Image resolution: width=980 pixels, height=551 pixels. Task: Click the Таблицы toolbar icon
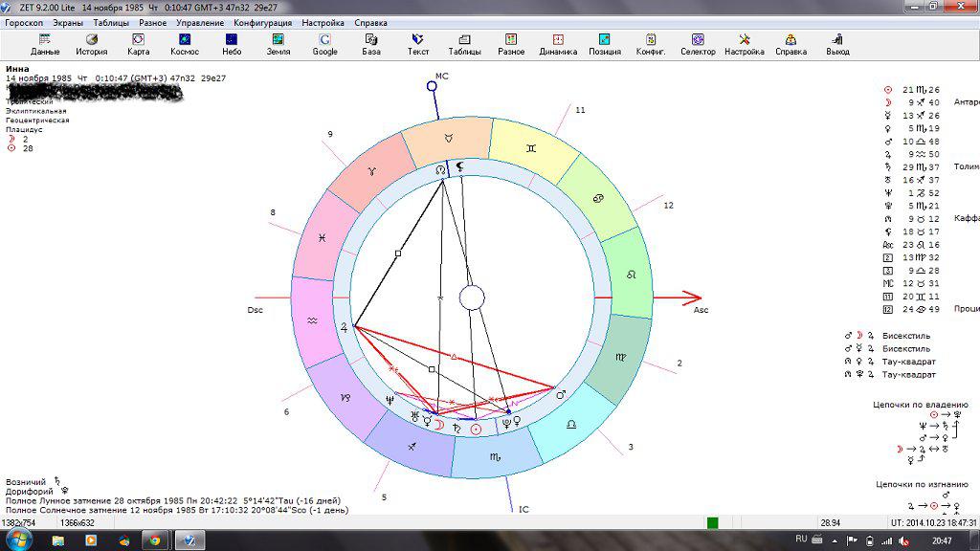(x=464, y=45)
